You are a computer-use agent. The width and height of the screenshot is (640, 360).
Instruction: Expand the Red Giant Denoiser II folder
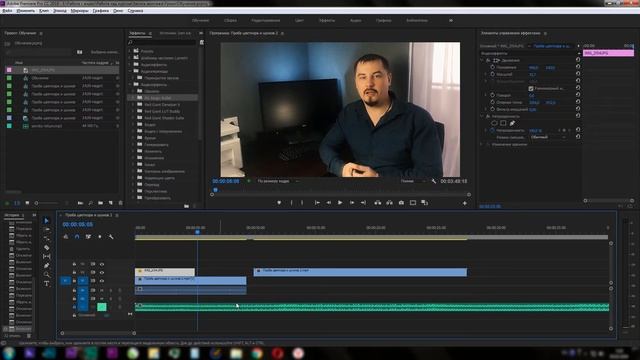tap(133, 105)
